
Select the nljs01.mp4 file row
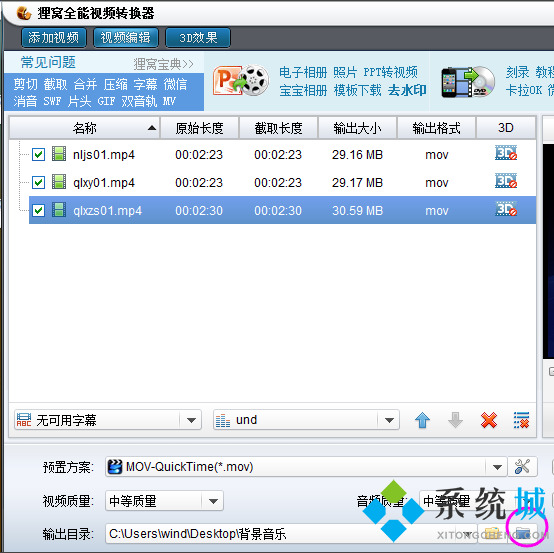pyautogui.click(x=282, y=154)
